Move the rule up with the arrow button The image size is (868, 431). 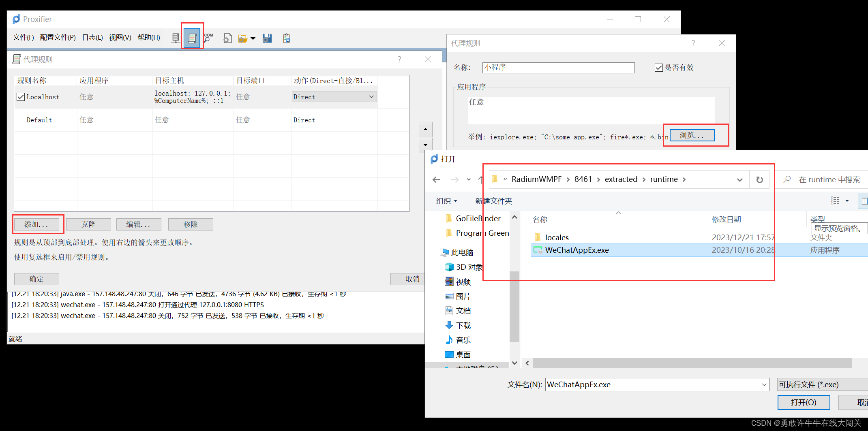[x=425, y=129]
